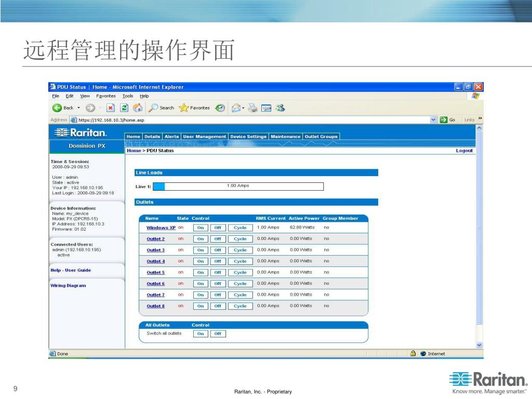Click the Logout link
This screenshot has height=399, width=532.
point(464,150)
